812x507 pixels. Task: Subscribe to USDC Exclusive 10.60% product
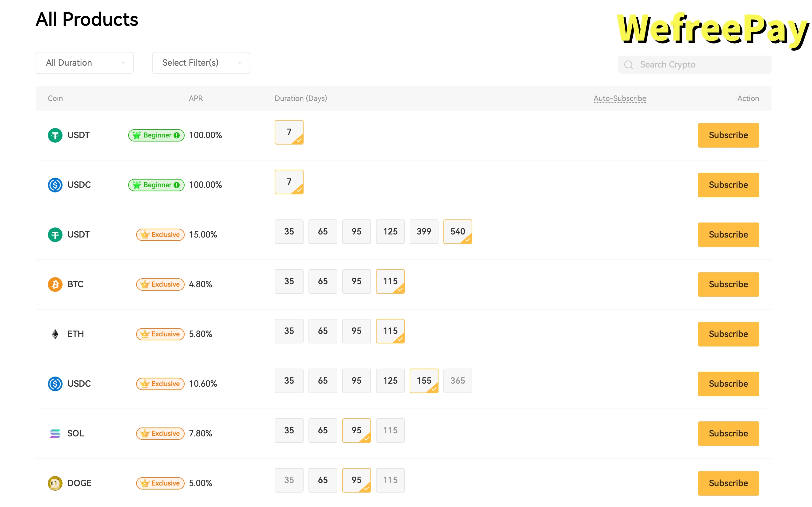(x=728, y=384)
